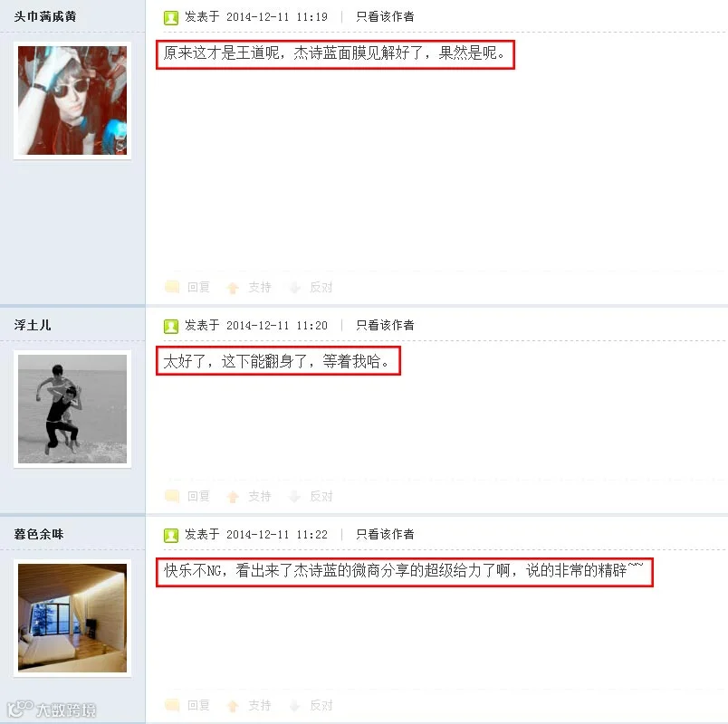Open the 头巾满成黄 username link

pos(45,16)
